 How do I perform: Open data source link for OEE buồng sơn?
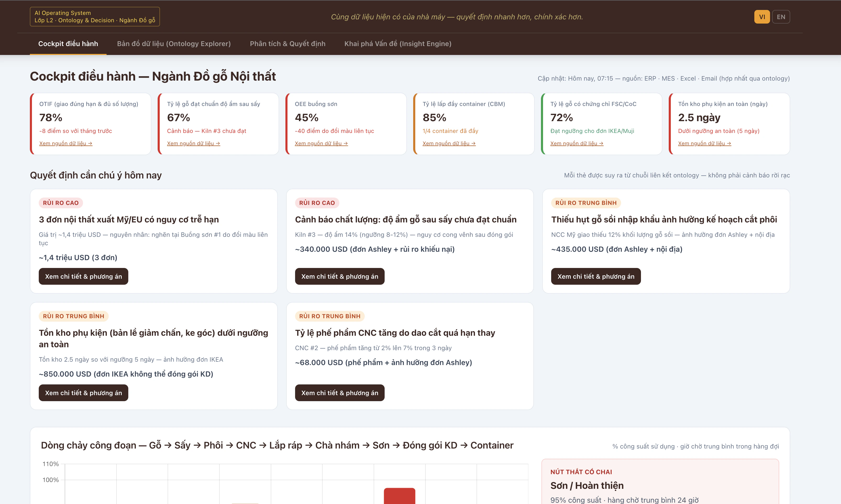321,143
